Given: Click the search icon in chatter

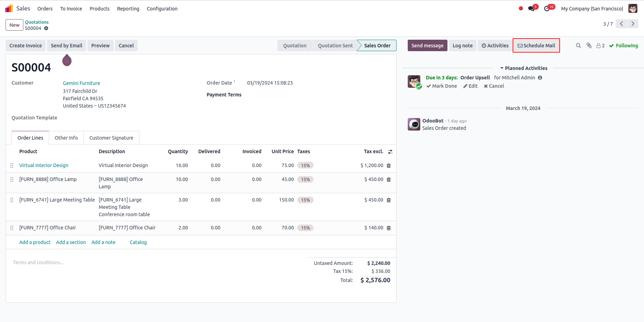Looking at the screenshot, I should click(578, 46).
